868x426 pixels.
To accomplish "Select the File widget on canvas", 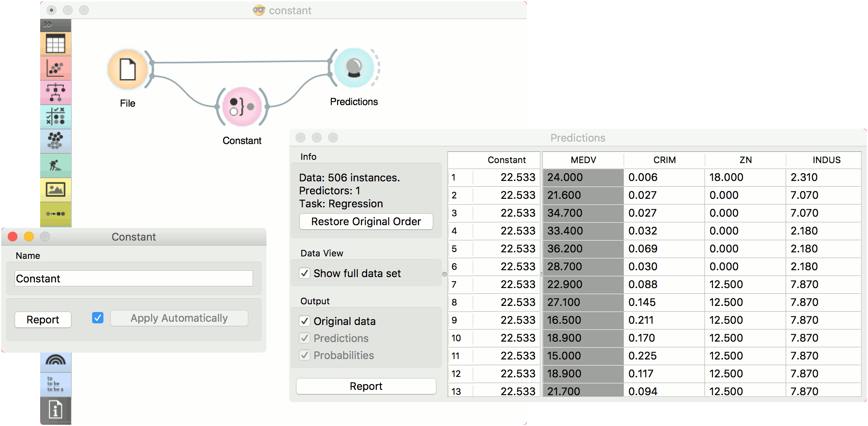I will pos(128,70).
